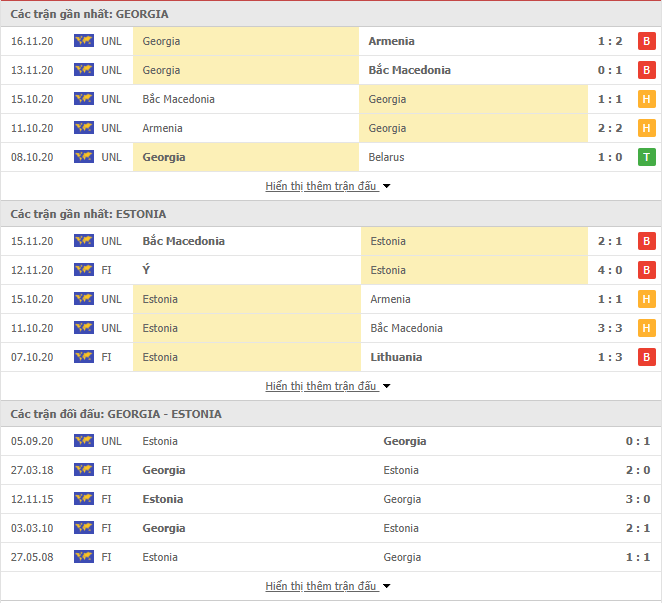Image resolution: width=662 pixels, height=603 pixels.
Task: Click the orange H badge for Estonia vs Armenia
Action: pos(646,299)
